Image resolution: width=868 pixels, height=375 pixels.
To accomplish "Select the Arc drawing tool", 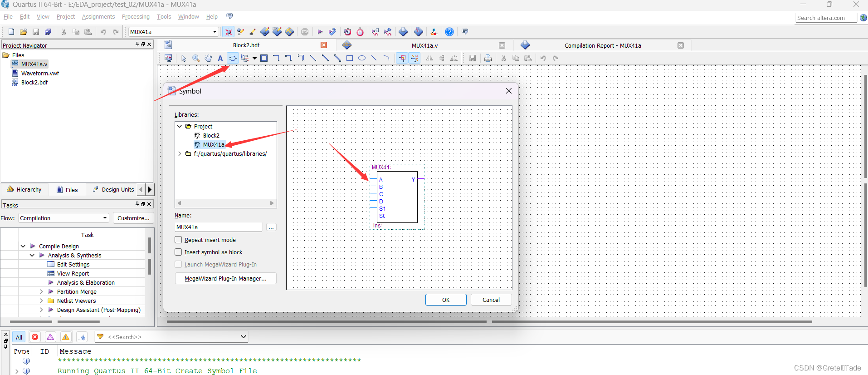I will (386, 58).
